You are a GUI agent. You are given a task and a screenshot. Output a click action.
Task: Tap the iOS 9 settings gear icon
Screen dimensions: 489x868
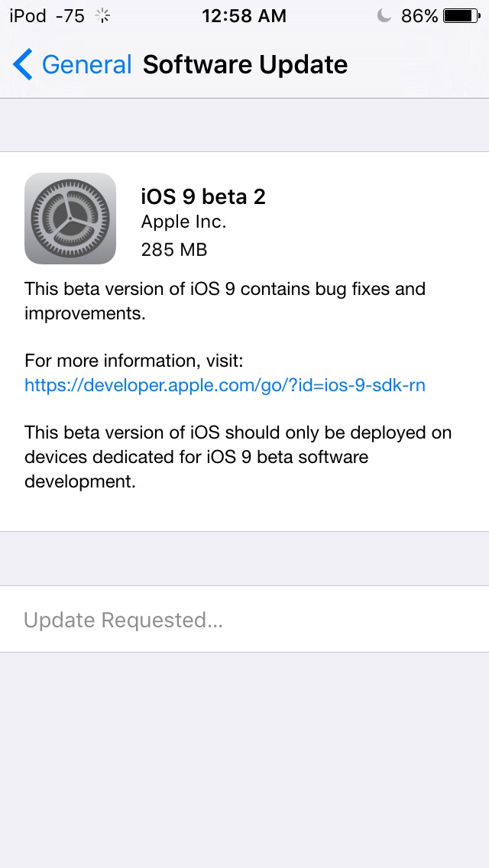(70, 219)
